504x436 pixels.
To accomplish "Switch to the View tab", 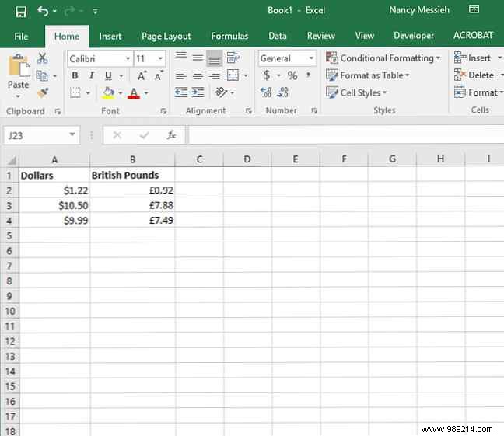I will 365,36.
